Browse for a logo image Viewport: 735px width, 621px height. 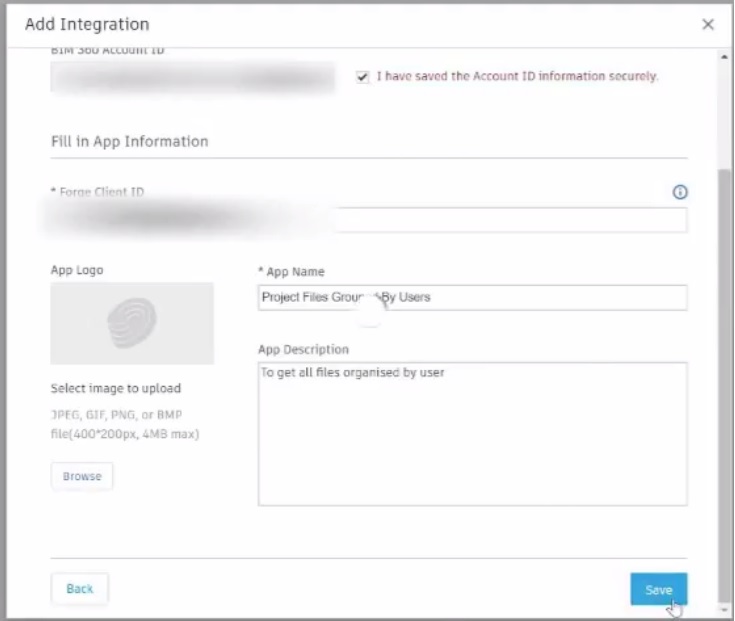(82, 476)
